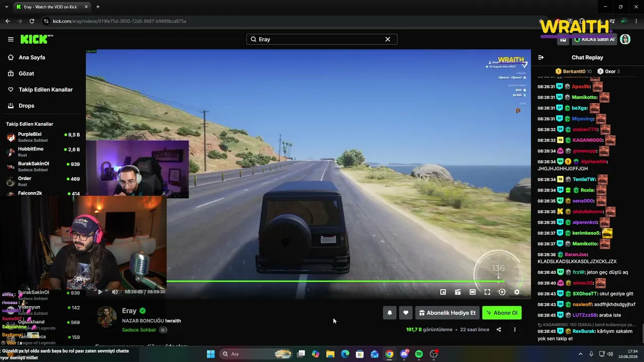Image resolution: width=644 pixels, height=362 pixels.
Task: Open the tab search dropdown
Action: (6, 7)
